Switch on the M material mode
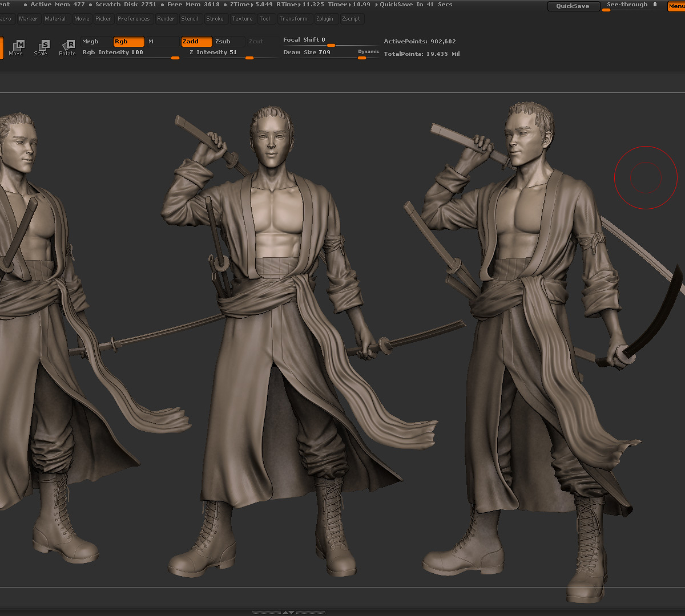Screen dimensions: 685x616 (163, 42)
